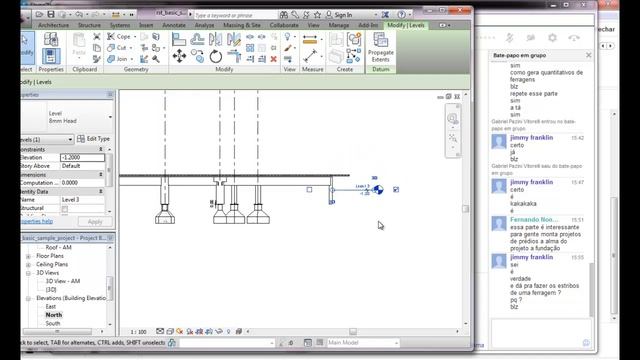Click Propagate Extents in Datum panel

click(x=380, y=48)
